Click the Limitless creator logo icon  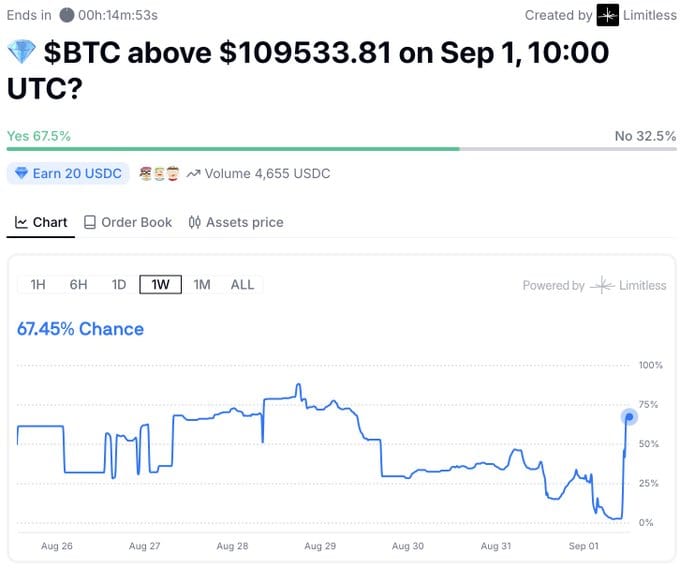tap(607, 15)
